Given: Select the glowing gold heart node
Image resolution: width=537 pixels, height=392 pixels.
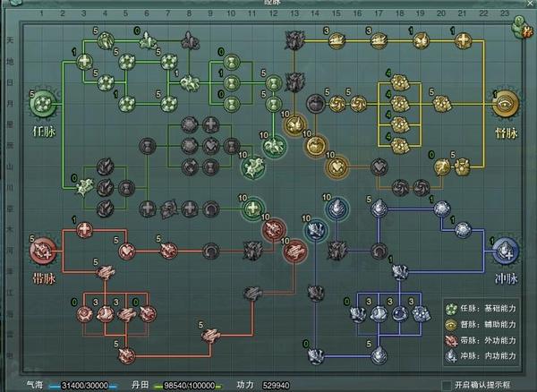Looking at the screenshot, I should [337, 166].
